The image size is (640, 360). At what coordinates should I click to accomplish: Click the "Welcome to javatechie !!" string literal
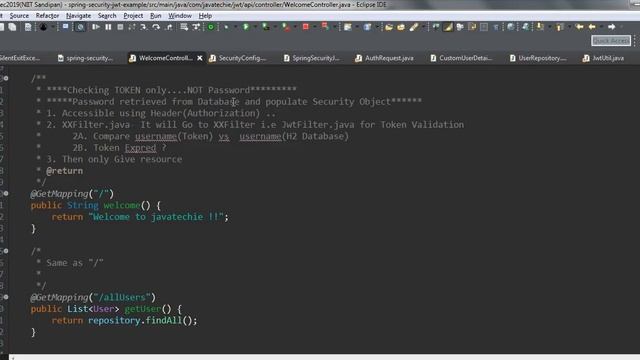click(x=156, y=217)
